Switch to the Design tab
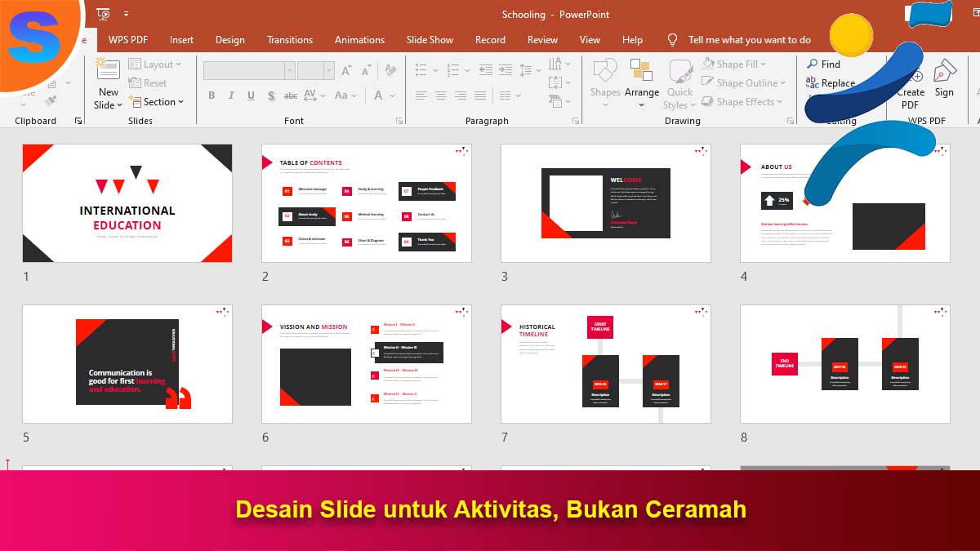The height and width of the screenshot is (551, 980). click(x=230, y=39)
